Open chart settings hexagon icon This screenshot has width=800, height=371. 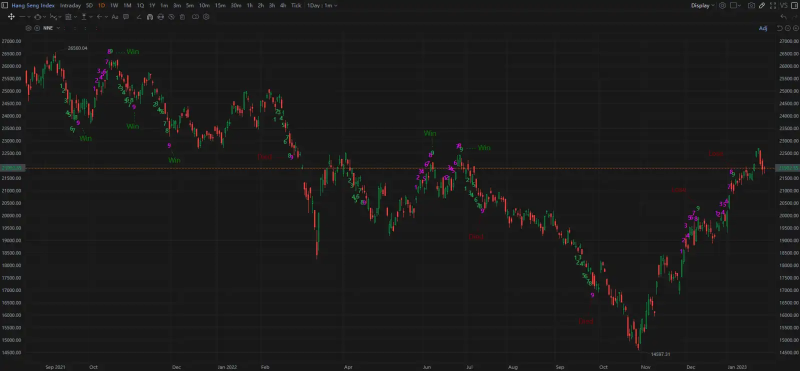click(x=722, y=5)
